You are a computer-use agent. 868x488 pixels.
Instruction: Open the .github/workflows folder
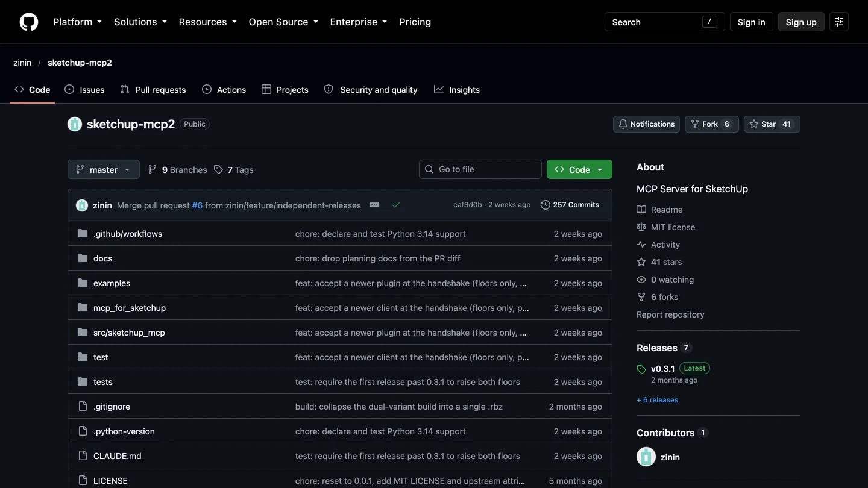128,234
